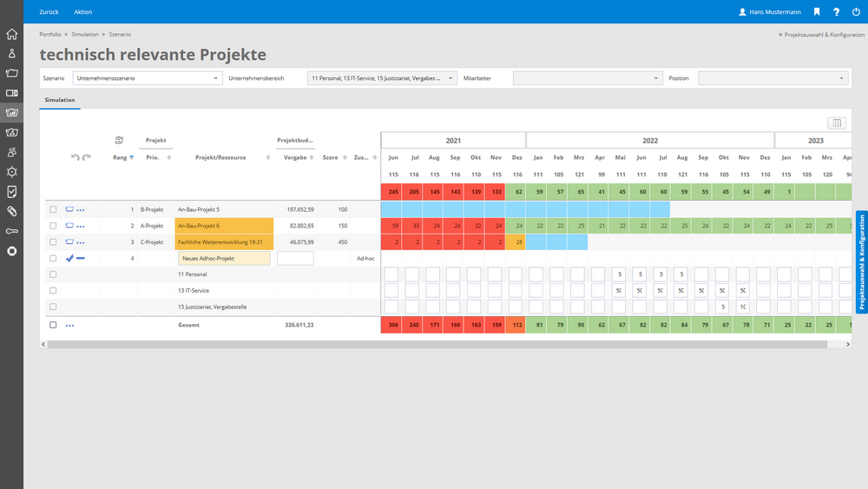Open the bookmark icon in the top bar
The height and width of the screenshot is (489, 868).
click(817, 12)
